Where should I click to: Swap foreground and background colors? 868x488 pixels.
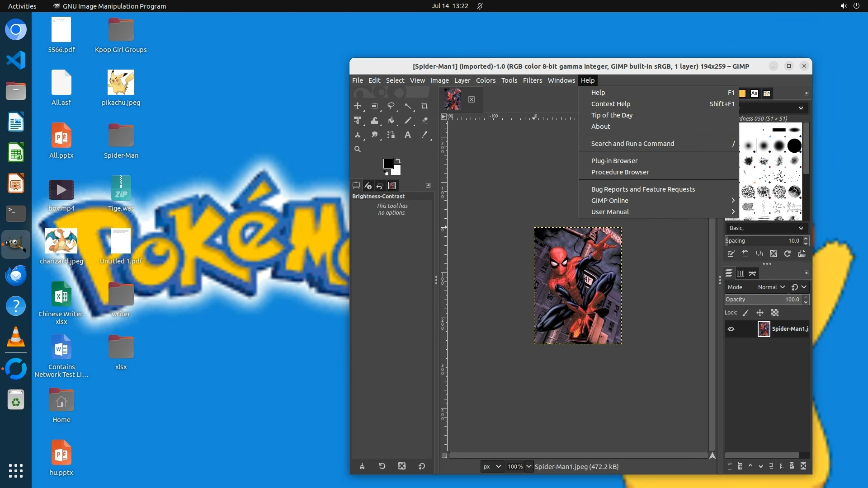pos(398,161)
